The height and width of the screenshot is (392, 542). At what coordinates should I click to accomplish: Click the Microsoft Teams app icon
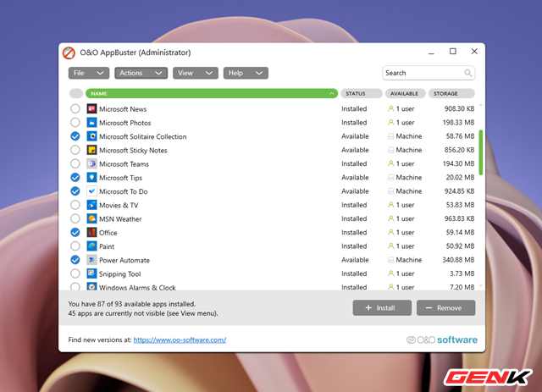tap(91, 164)
